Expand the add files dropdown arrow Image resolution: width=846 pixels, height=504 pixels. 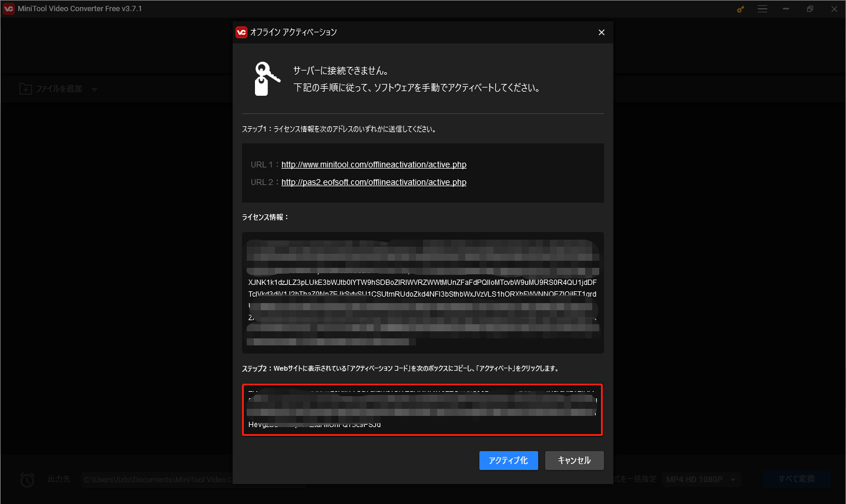click(x=94, y=89)
